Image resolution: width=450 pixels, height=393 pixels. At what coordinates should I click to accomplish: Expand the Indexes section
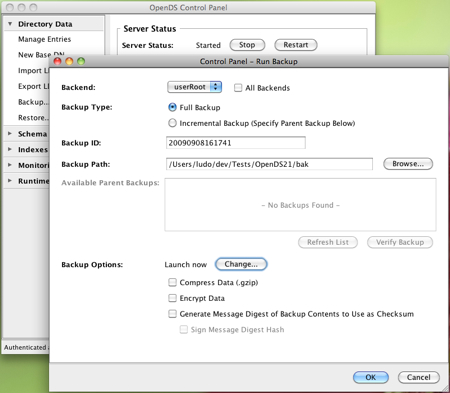(10, 149)
